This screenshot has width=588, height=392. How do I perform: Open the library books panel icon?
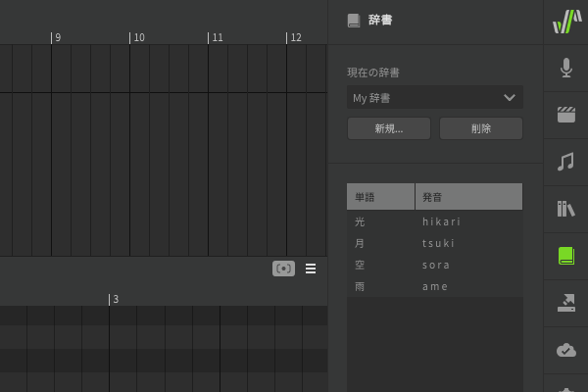566,209
